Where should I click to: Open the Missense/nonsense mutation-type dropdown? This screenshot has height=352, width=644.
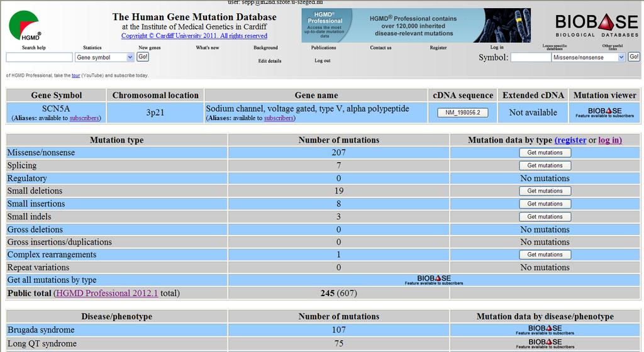[x=588, y=57]
